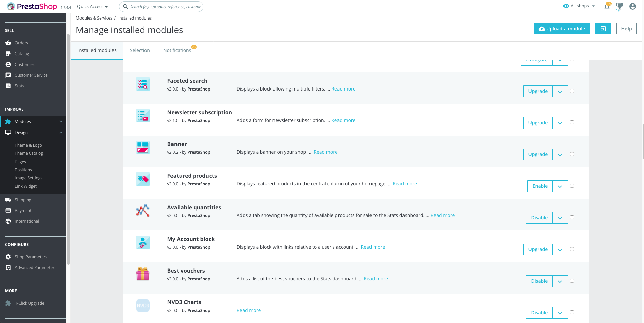This screenshot has width=644, height=323.
Task: Open the notifications bell icon
Action: pyautogui.click(x=607, y=6)
